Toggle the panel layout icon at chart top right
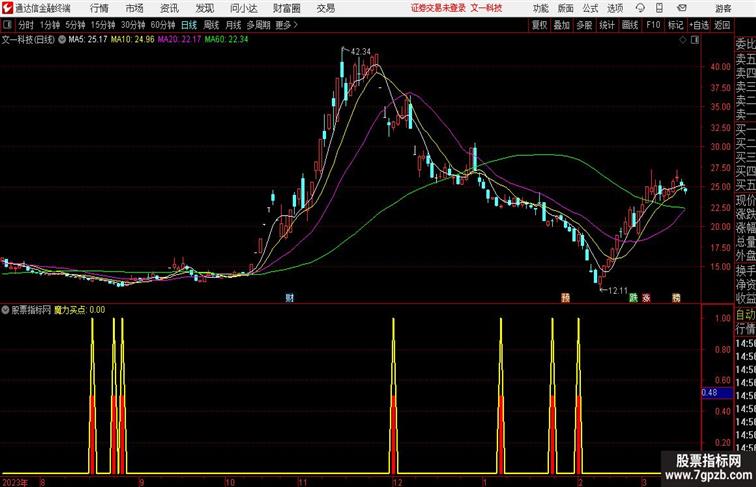This screenshot has height=487, width=756. (x=695, y=40)
